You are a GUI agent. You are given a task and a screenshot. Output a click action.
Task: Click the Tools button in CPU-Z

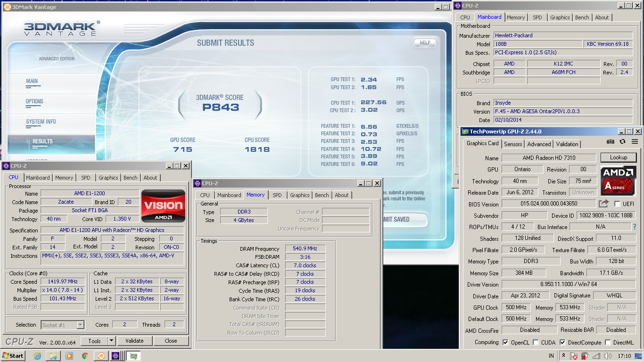94,341
